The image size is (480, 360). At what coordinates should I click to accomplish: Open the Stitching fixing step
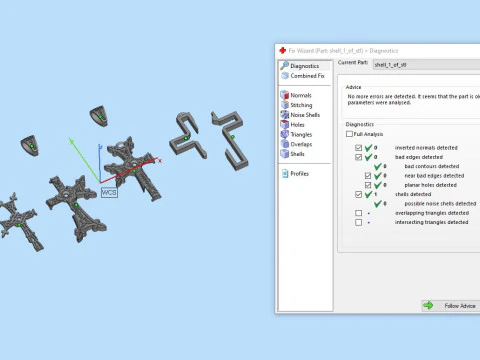click(297, 105)
